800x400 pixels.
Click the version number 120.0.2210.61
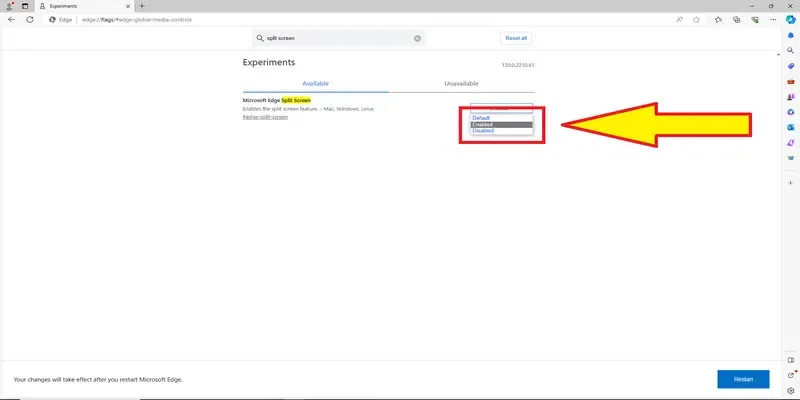(x=517, y=65)
